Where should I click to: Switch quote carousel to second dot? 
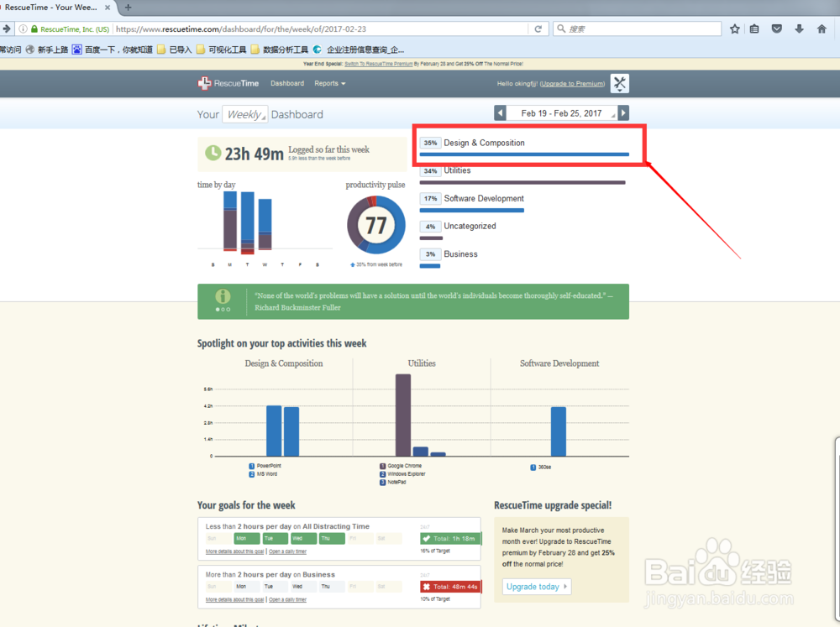click(x=223, y=310)
